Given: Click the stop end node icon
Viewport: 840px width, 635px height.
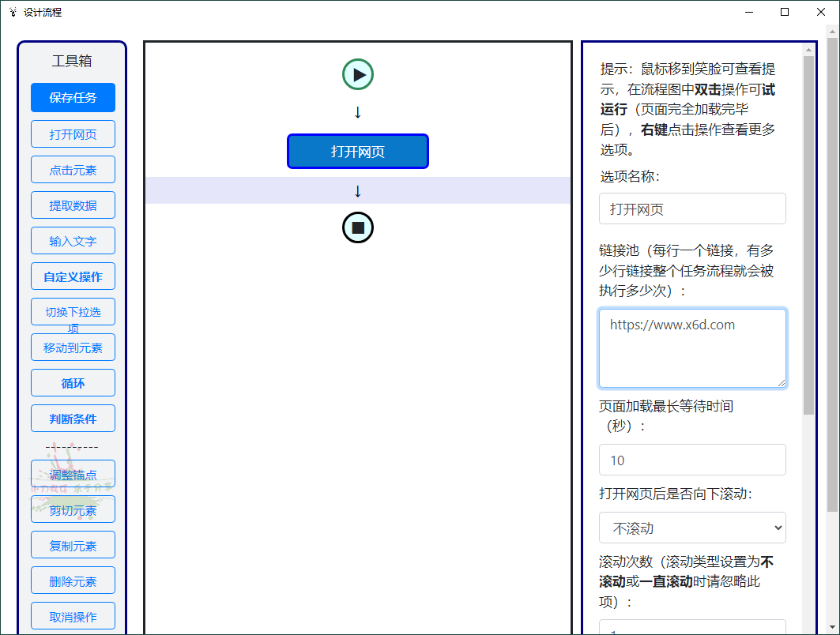Looking at the screenshot, I should click(358, 227).
